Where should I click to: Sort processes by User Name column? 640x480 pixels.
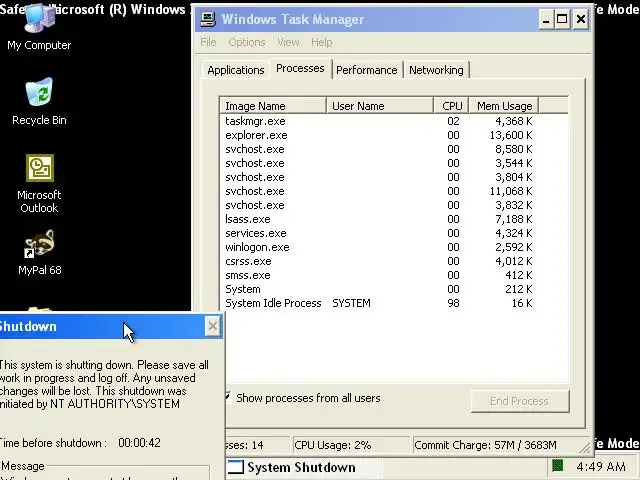380,106
